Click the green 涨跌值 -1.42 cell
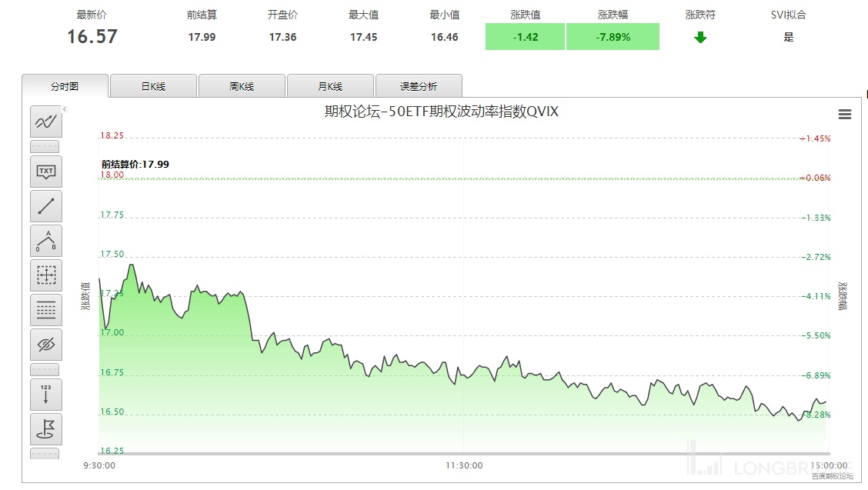Viewport: 868px width, 490px height. [525, 37]
